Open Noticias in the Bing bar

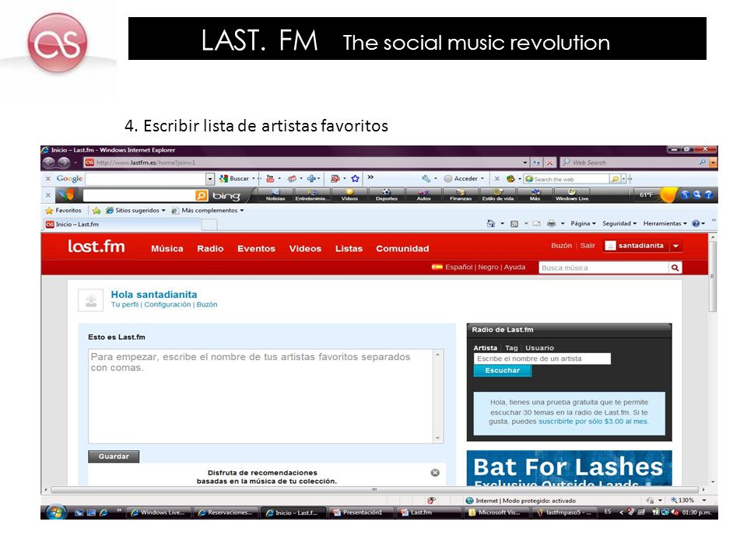(x=275, y=195)
